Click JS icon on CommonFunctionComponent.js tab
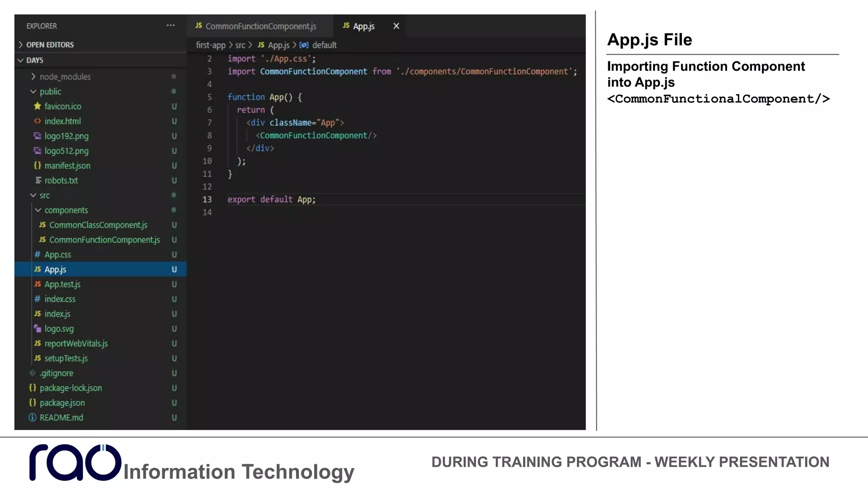Viewport: 868px width, 488px height. pyautogui.click(x=198, y=25)
